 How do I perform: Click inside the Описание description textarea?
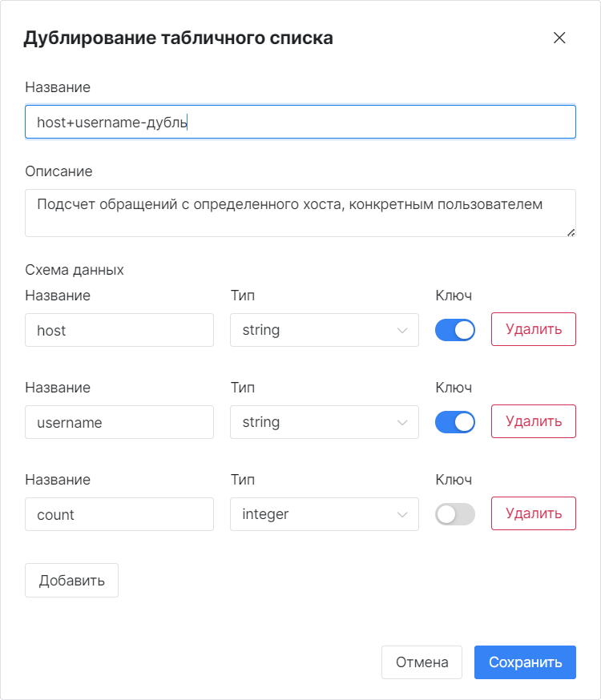[x=300, y=213]
